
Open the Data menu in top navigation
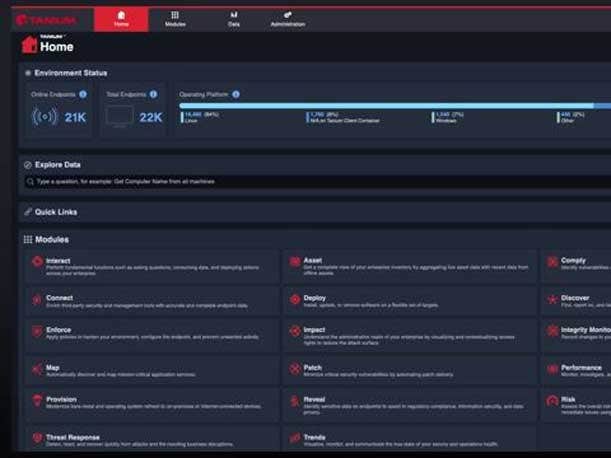pyautogui.click(x=234, y=19)
